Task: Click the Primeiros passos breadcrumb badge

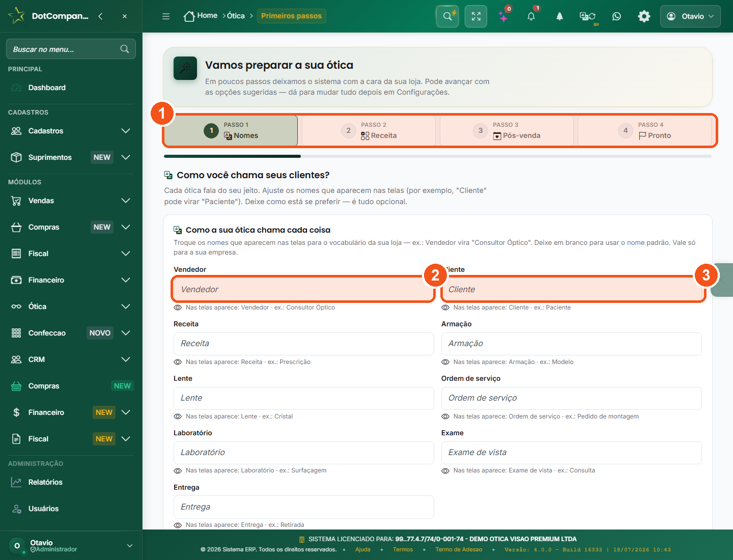Action: [x=292, y=16]
